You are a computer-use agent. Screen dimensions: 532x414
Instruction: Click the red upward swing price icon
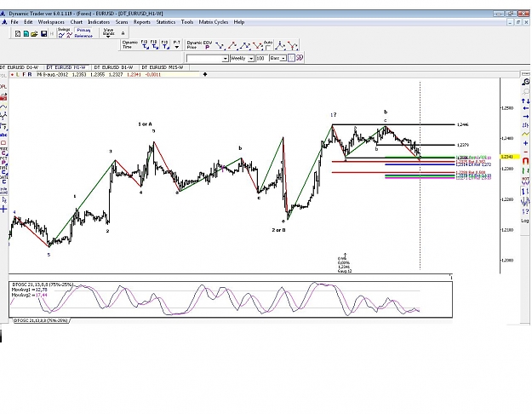pyautogui.click(x=232, y=45)
